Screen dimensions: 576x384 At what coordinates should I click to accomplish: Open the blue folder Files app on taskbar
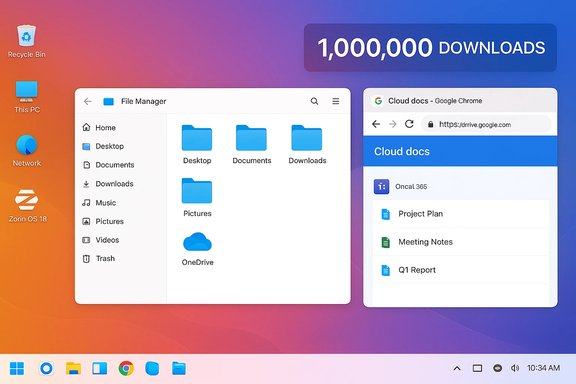pyautogui.click(x=179, y=368)
